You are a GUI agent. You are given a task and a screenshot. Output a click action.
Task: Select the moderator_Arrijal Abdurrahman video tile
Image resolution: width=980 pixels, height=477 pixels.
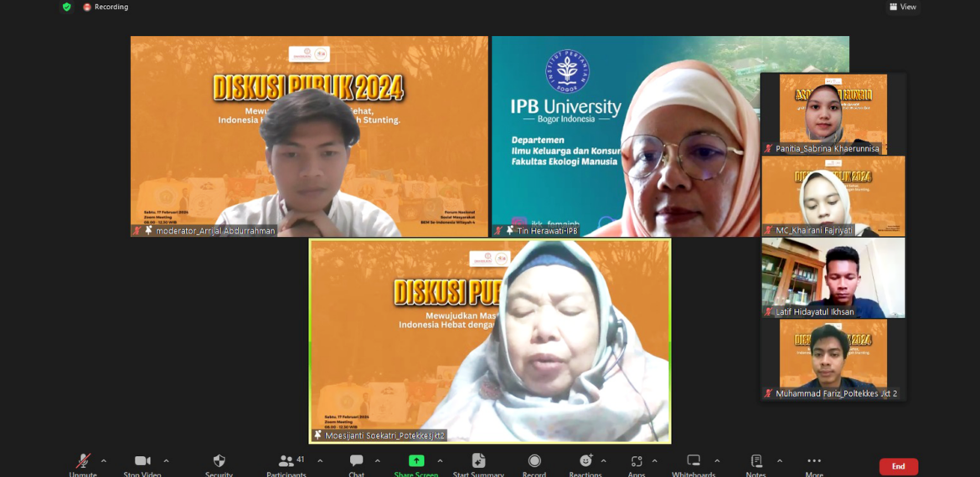pos(309,136)
